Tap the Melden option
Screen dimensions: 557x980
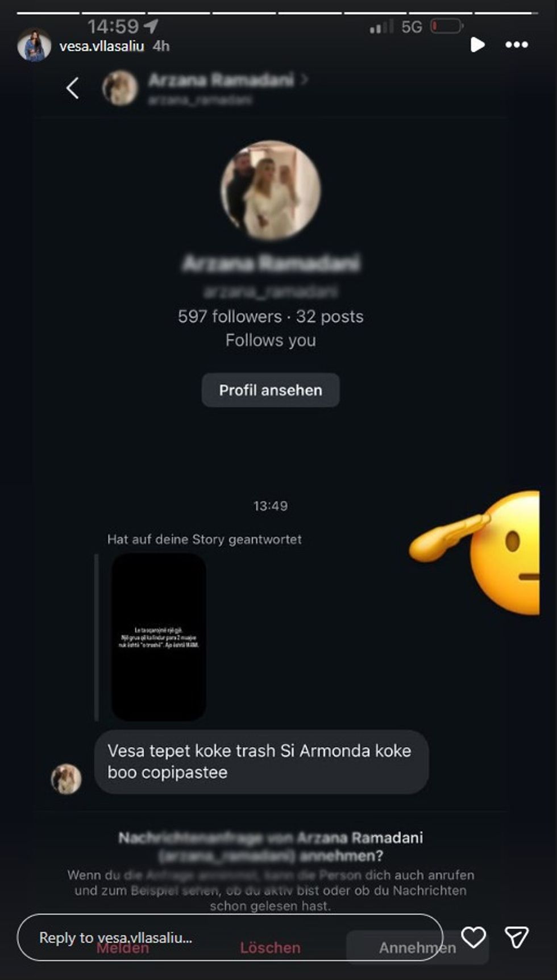point(123,948)
